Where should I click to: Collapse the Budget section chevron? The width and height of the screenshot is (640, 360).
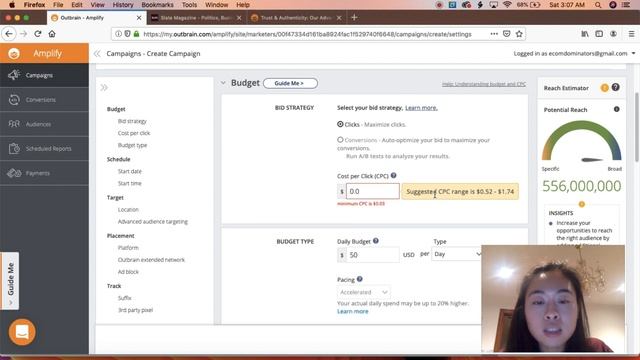(223, 83)
